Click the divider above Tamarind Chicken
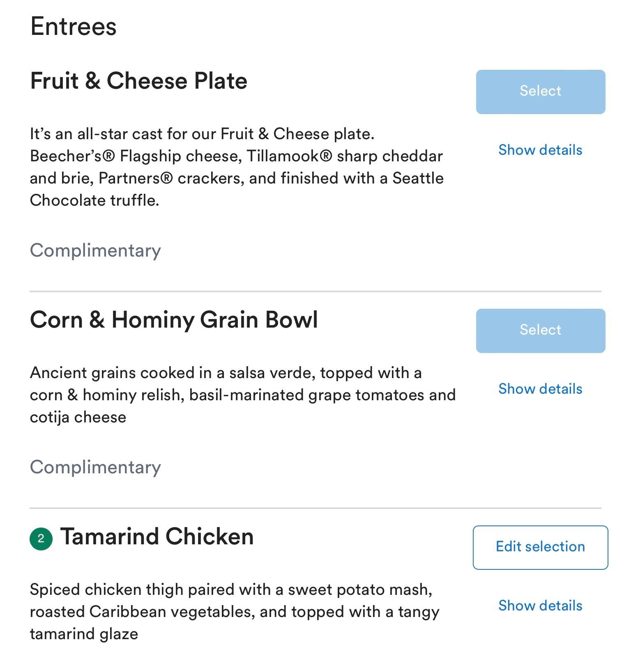 pos(315,508)
